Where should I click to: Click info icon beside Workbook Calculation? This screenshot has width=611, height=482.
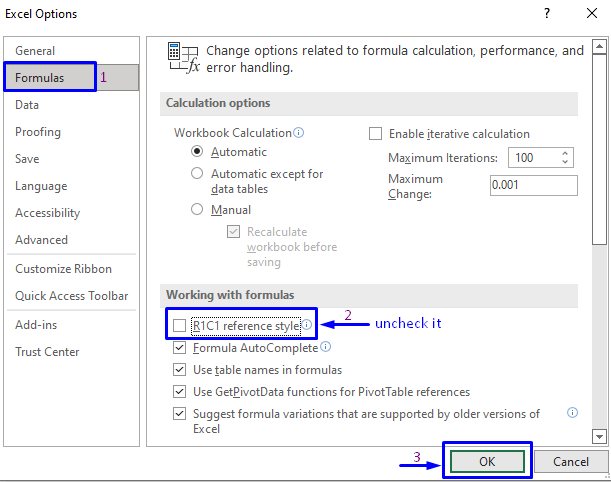299,132
